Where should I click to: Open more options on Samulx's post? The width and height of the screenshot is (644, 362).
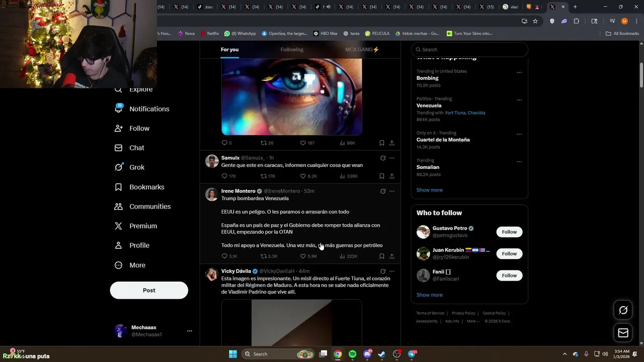click(392, 158)
